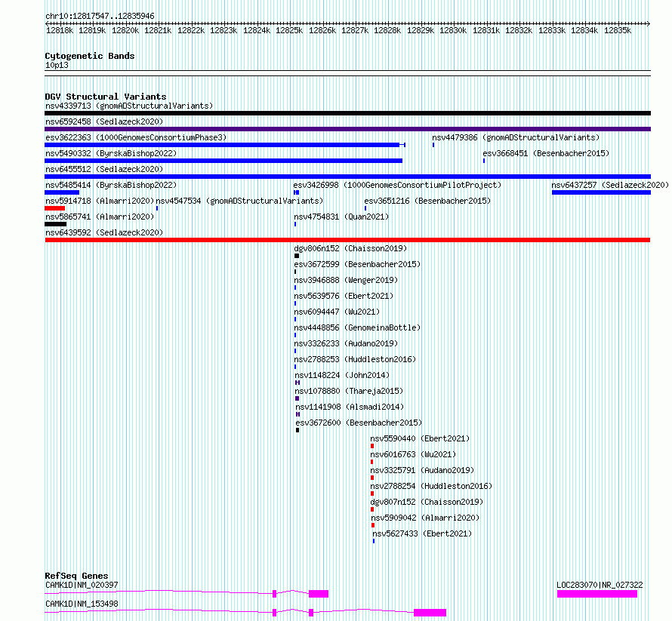Click the 12825k position on the ruler

(289, 30)
